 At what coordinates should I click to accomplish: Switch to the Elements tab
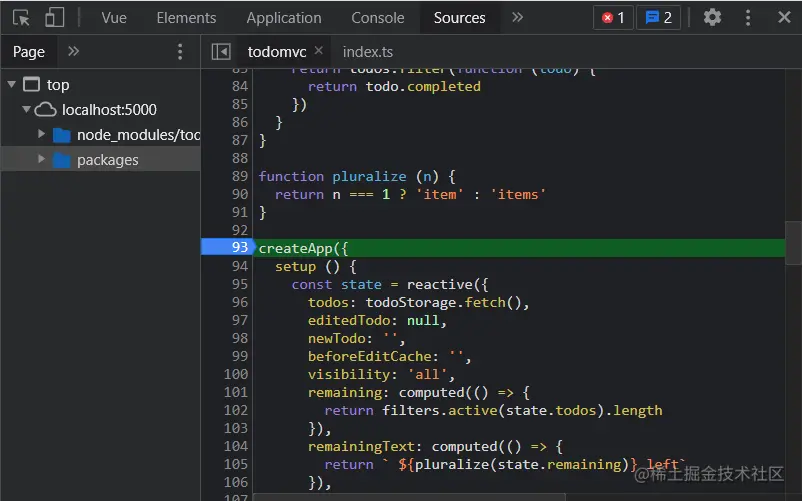pyautogui.click(x=186, y=18)
